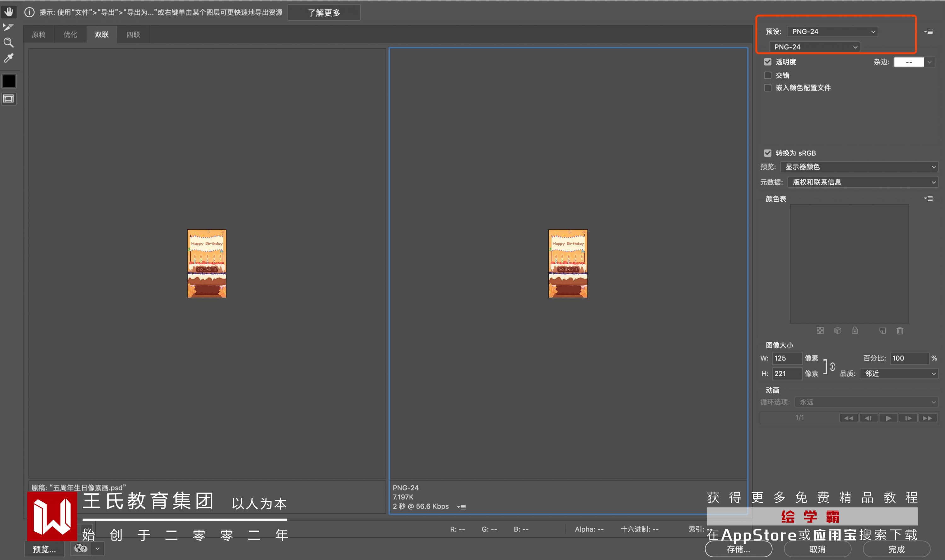Select the Zoom tool
945x560 pixels.
(x=8, y=43)
